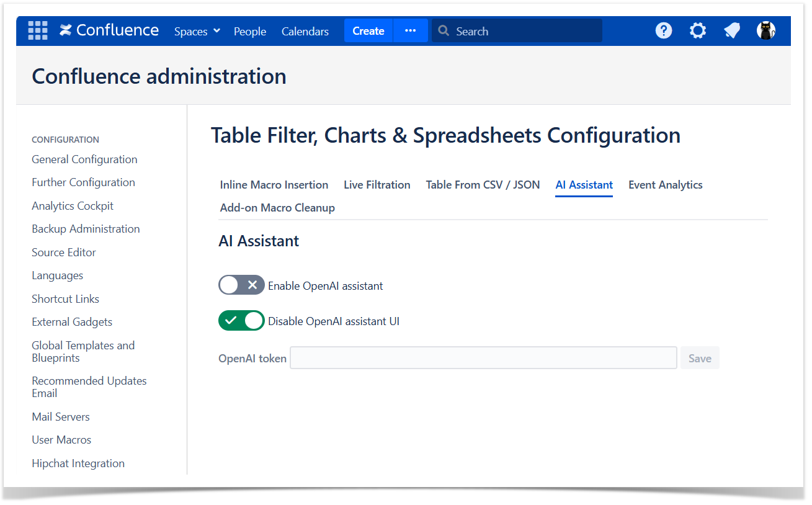Click the search magnifier icon

(444, 31)
